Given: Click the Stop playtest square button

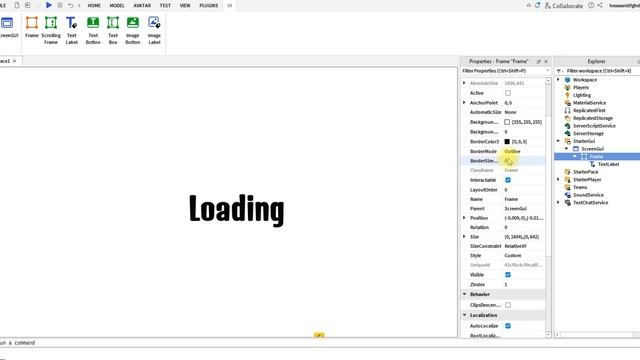Looking at the screenshot, I should (x=60, y=5).
